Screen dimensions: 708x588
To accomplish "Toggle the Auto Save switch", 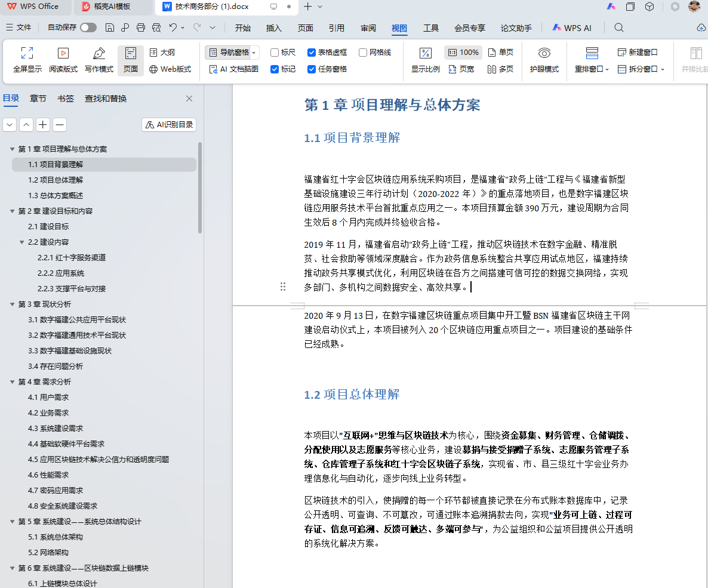I will tap(88, 27).
